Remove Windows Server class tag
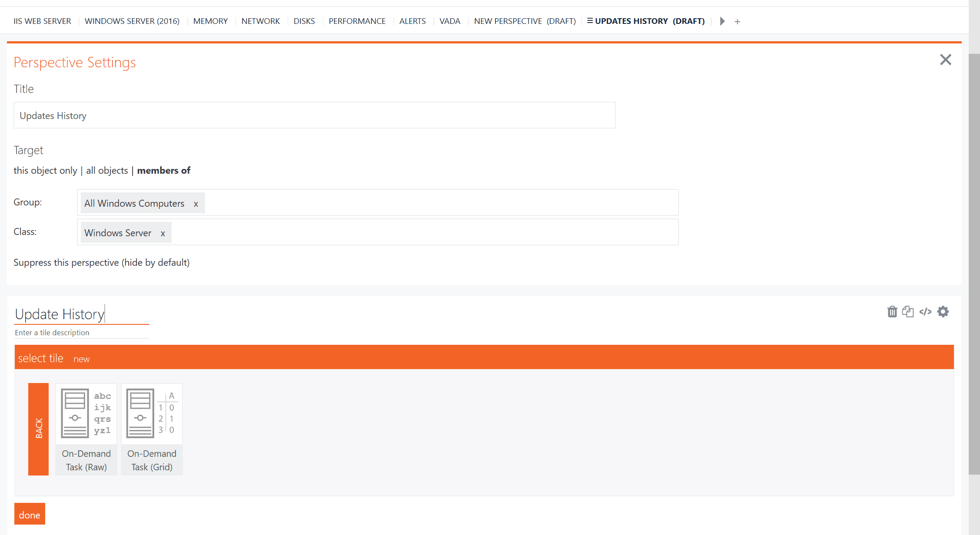Viewport: 980px width, 535px height. click(x=163, y=233)
